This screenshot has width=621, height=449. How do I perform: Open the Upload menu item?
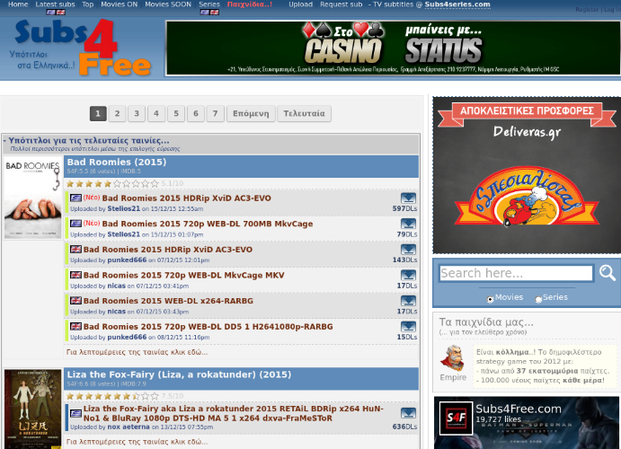pyautogui.click(x=300, y=4)
